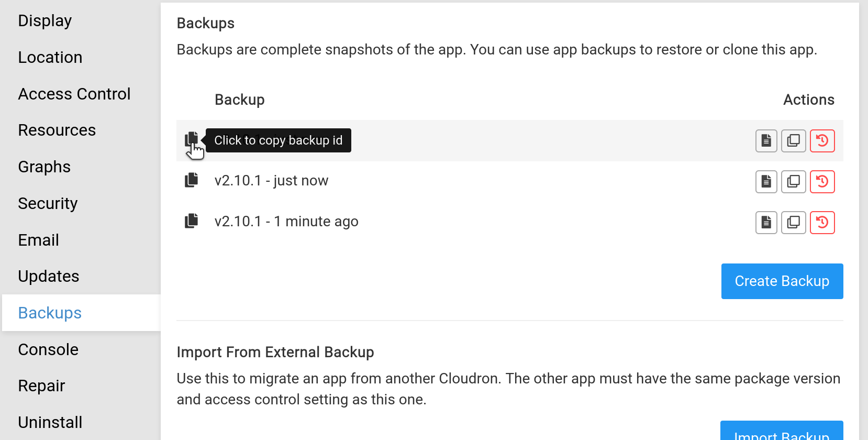This screenshot has height=440, width=868.
Task: Open the Console section
Action: (x=48, y=349)
